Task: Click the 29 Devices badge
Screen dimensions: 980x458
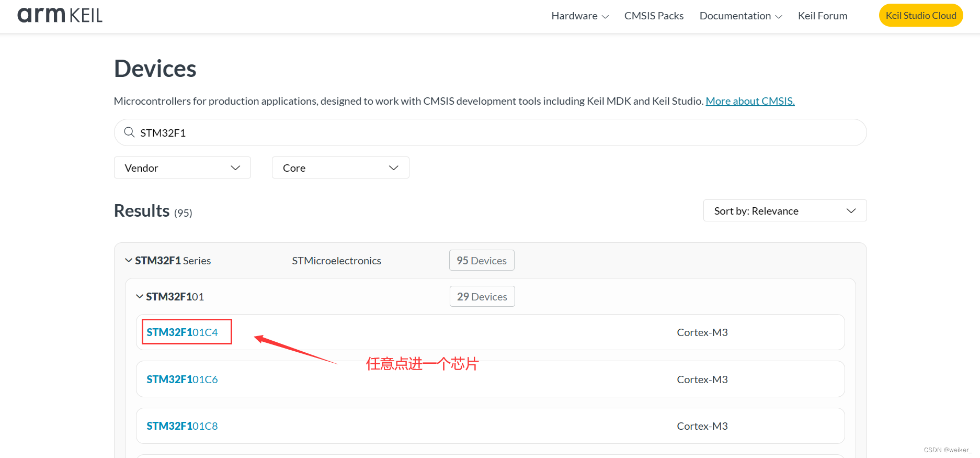Action: tap(482, 296)
